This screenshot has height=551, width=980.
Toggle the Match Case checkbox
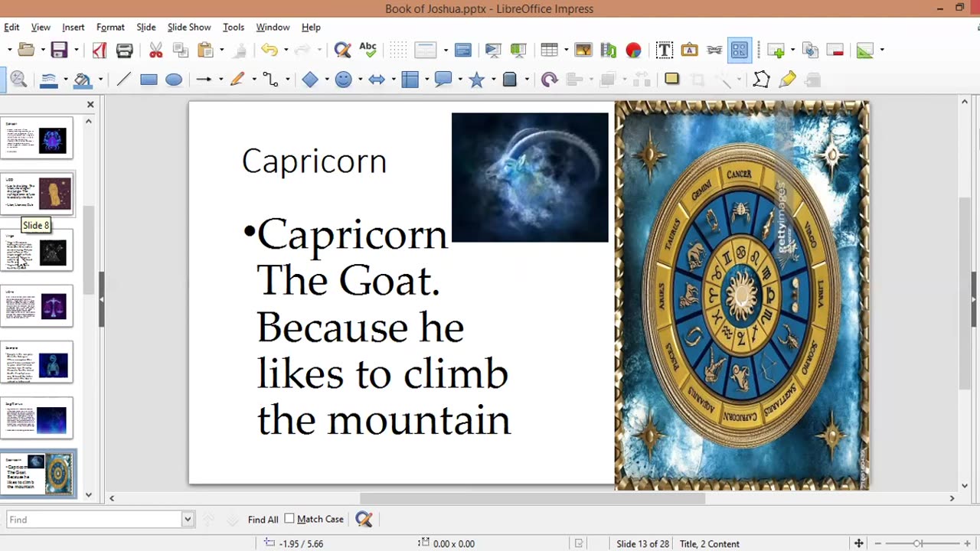(x=289, y=519)
